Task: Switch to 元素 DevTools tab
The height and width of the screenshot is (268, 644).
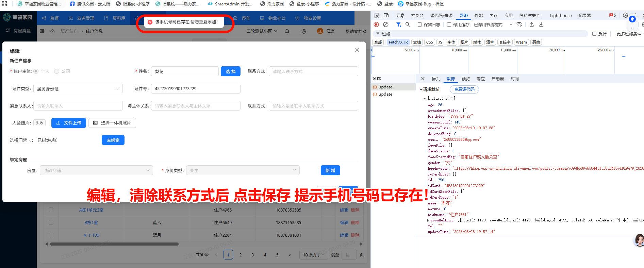Action: pyautogui.click(x=400, y=15)
